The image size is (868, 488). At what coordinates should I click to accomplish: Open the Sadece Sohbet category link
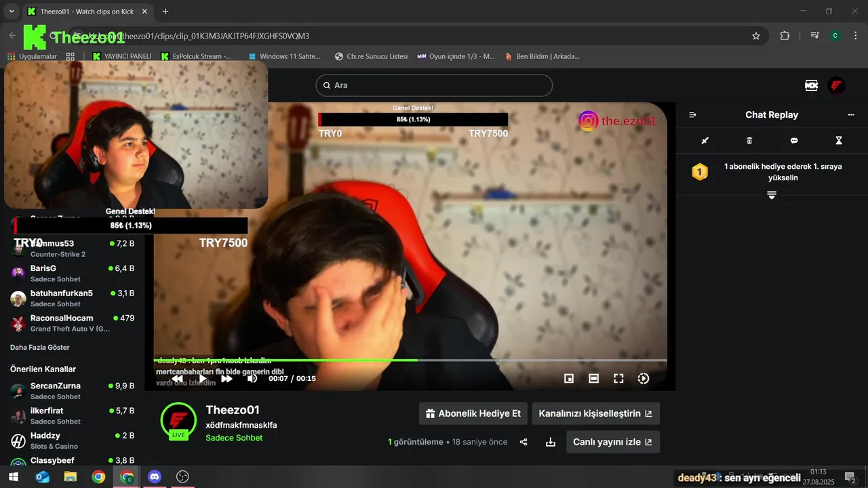tap(234, 438)
